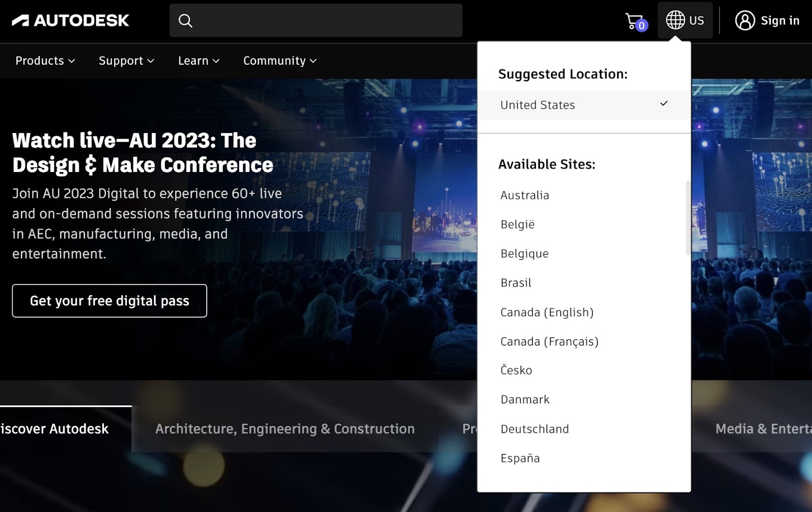Select United States suggested location
The image size is (812, 512).
(x=584, y=105)
